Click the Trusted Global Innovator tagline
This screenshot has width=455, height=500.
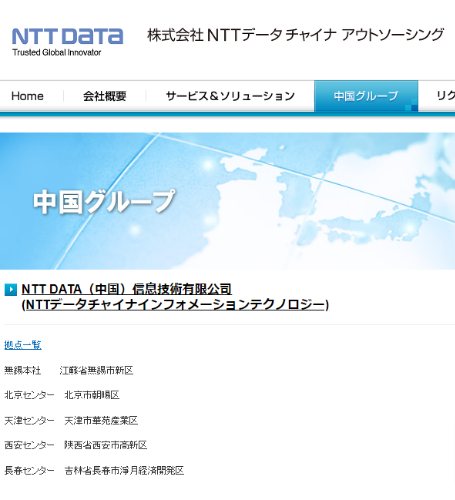[57, 52]
